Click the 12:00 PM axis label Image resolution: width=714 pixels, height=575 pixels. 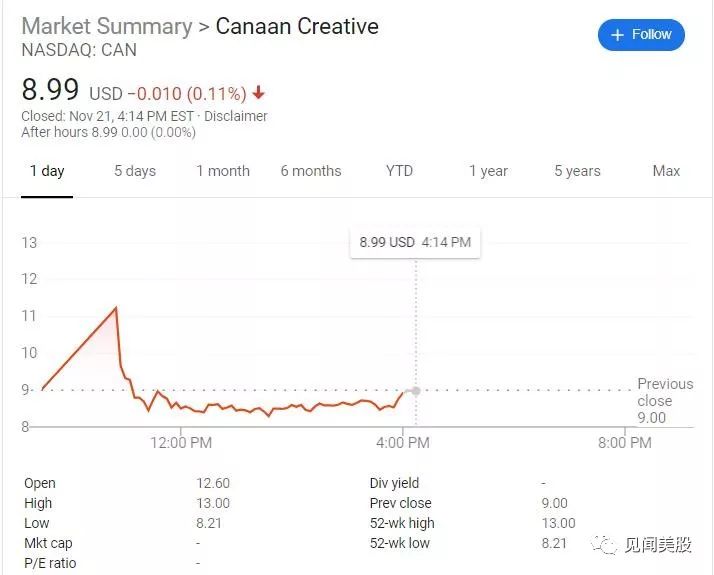181,443
